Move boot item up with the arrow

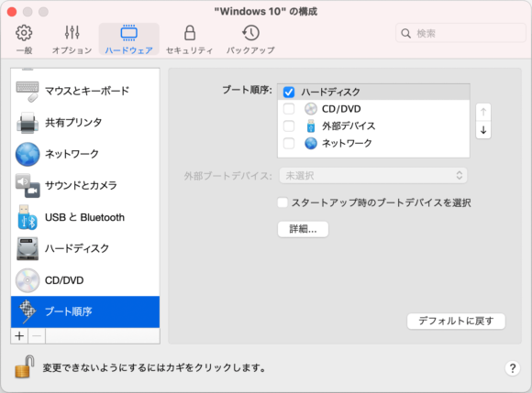coord(483,112)
